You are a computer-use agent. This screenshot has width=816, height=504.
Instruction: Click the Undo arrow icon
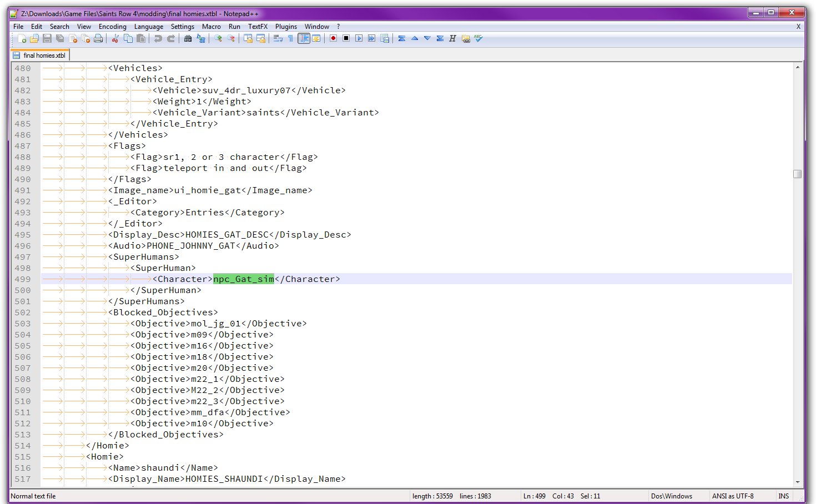coord(158,38)
